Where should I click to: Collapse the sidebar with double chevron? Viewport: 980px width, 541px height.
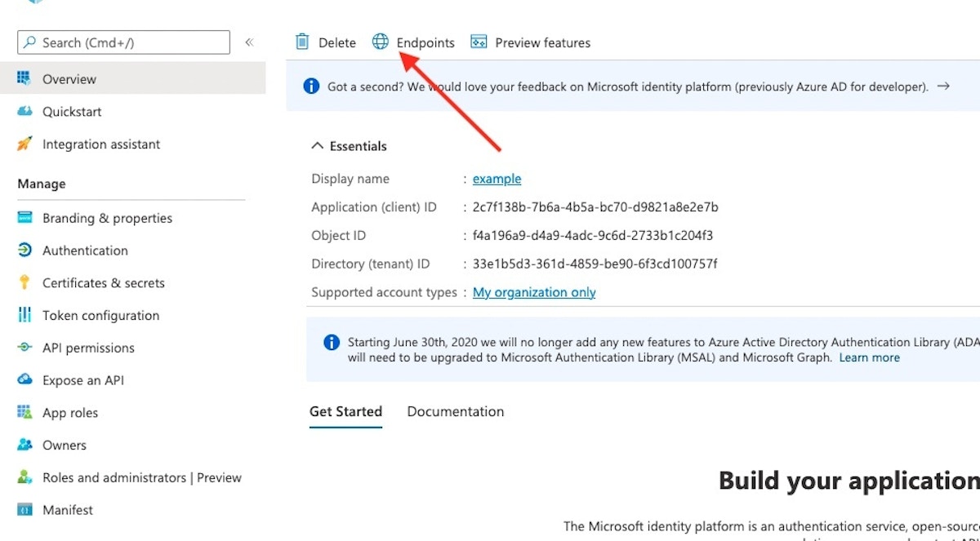click(249, 42)
